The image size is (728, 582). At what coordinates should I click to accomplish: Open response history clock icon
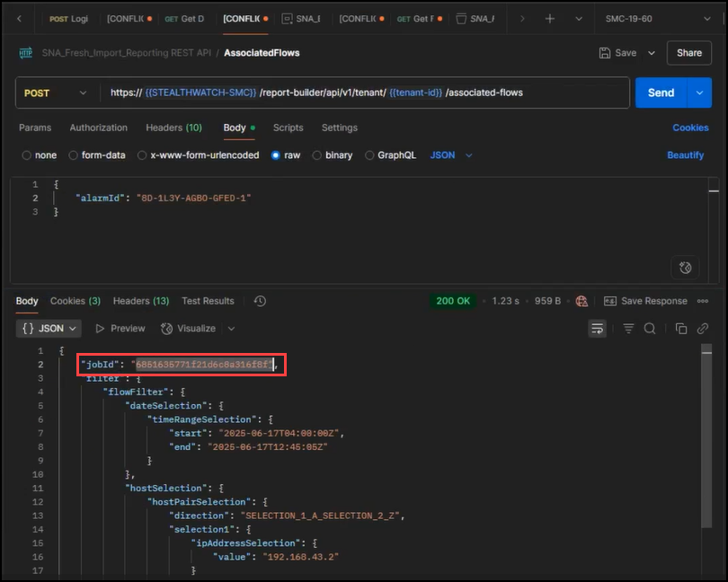click(x=260, y=301)
